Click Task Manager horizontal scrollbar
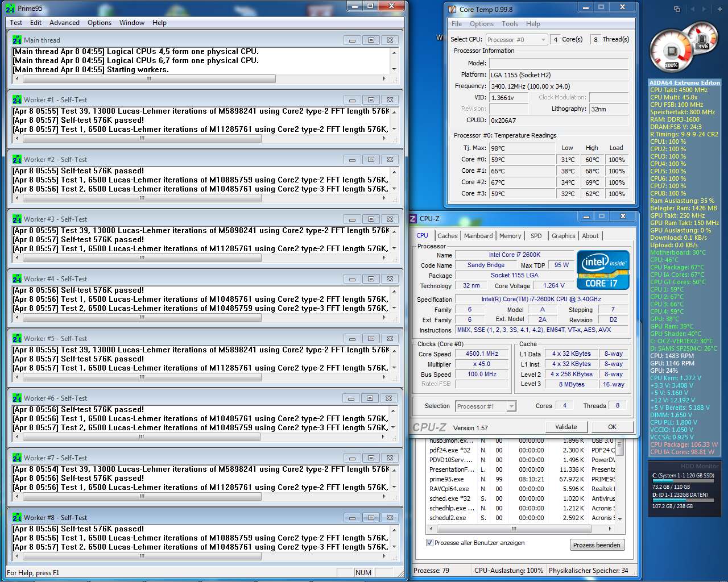Viewport: 728px width, 582px height. (522, 529)
